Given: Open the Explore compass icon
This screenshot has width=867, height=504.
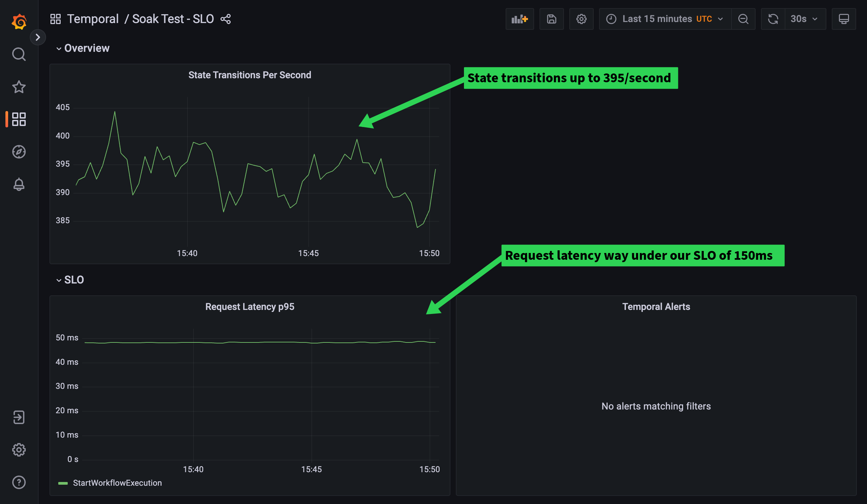Looking at the screenshot, I should tap(19, 152).
